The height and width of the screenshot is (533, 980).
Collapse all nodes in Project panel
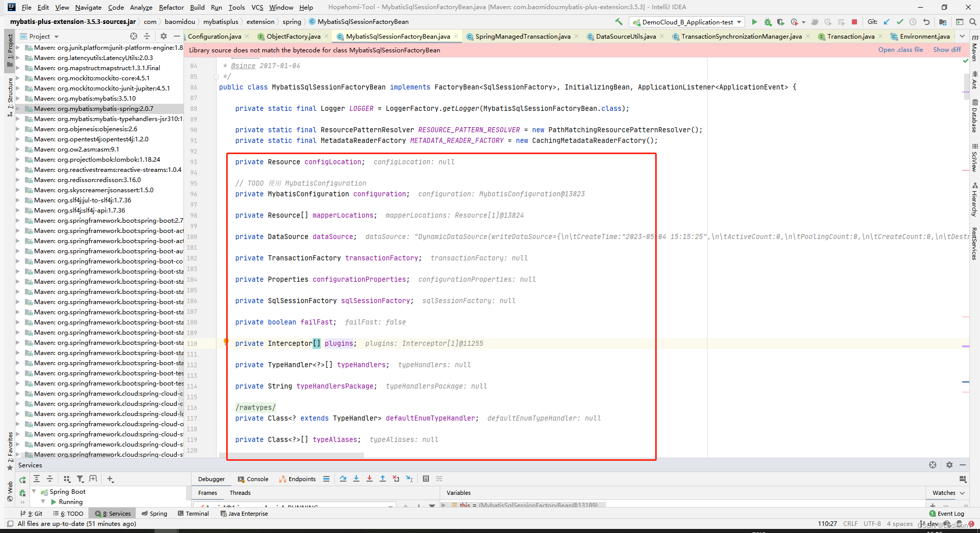point(147,36)
